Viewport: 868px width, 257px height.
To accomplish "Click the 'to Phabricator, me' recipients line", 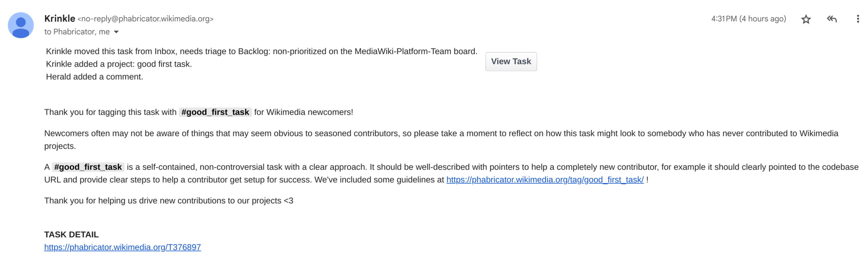I will tap(77, 32).
